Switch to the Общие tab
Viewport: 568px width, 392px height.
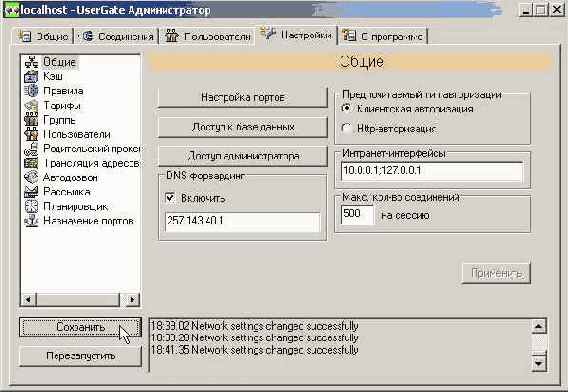[x=44, y=36]
